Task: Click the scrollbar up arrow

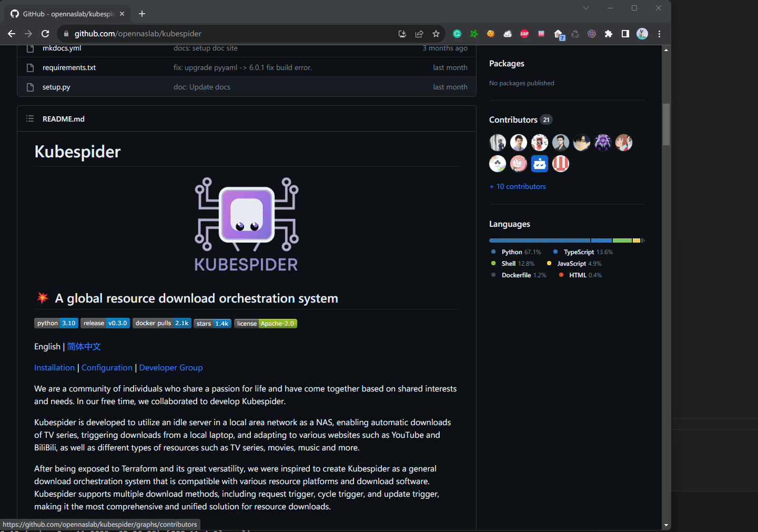Action: coord(666,50)
